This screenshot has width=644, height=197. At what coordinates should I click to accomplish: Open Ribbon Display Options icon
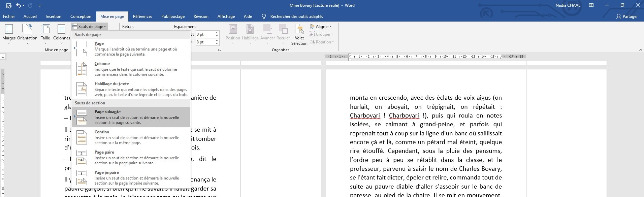(x=591, y=5)
